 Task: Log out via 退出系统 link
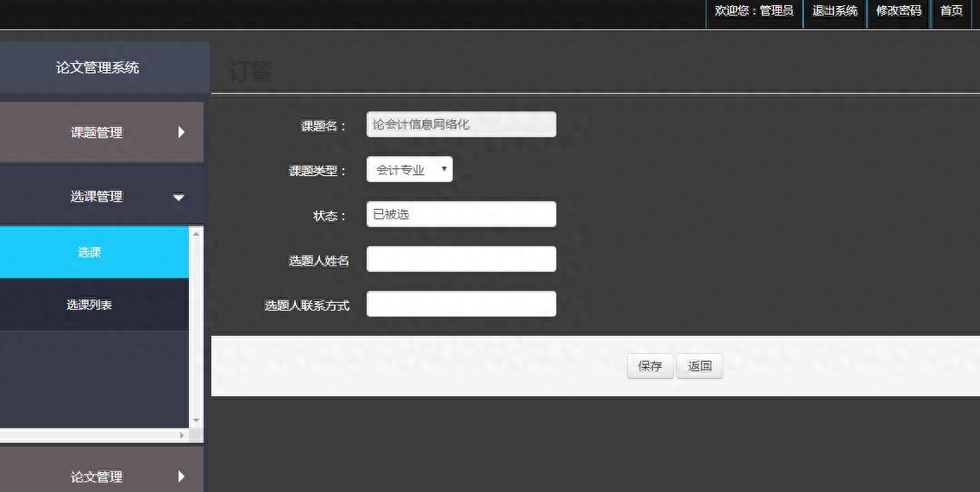click(834, 11)
